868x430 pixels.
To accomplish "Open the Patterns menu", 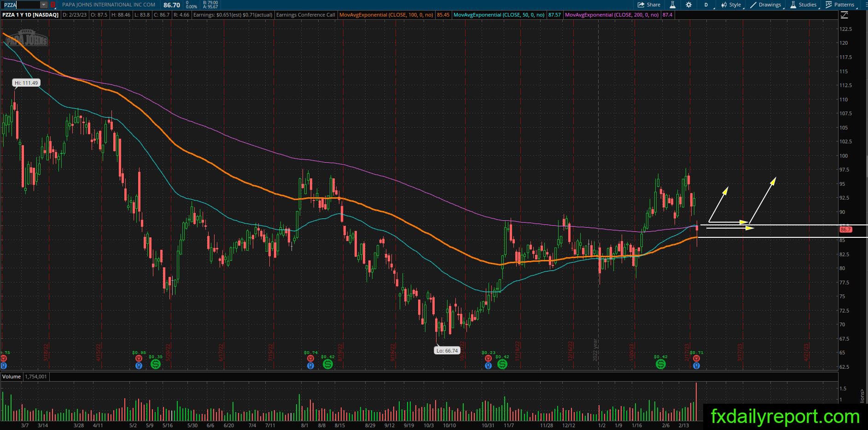I will tap(840, 5).
